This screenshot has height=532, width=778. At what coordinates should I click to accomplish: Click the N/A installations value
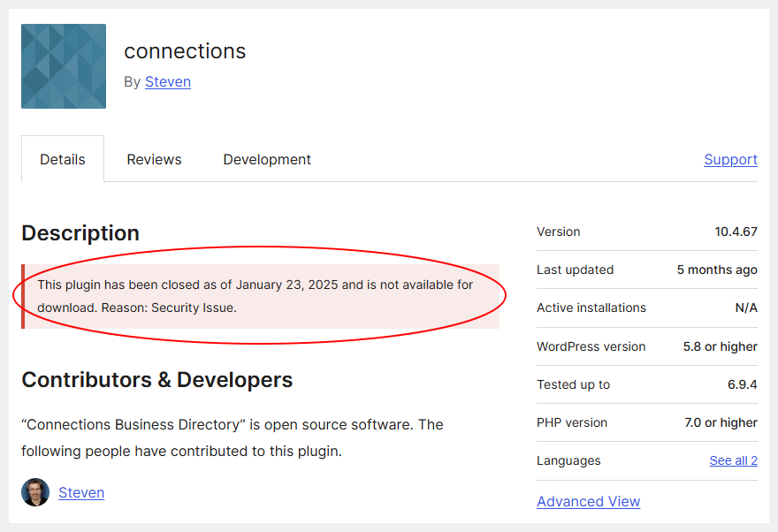tap(746, 308)
